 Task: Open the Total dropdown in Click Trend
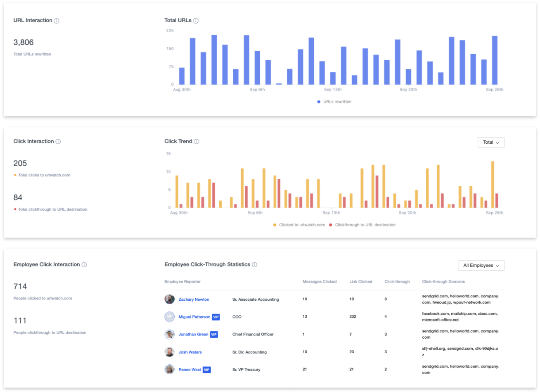(491, 143)
